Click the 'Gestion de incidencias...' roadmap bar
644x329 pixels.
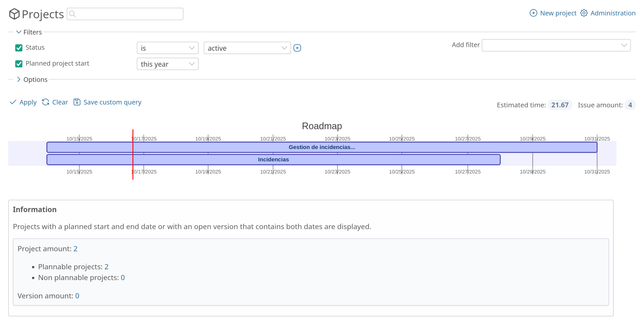(321, 147)
